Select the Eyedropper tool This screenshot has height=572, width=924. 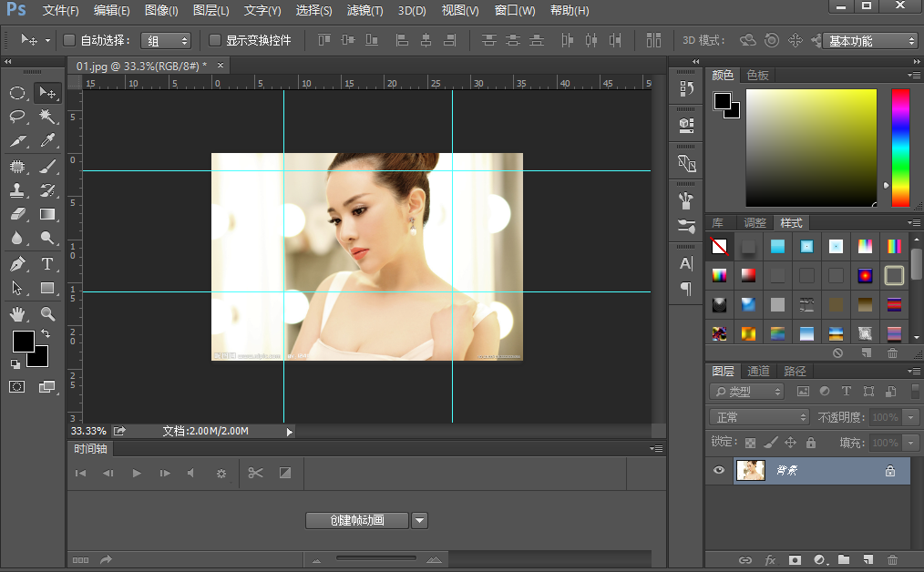tap(47, 140)
